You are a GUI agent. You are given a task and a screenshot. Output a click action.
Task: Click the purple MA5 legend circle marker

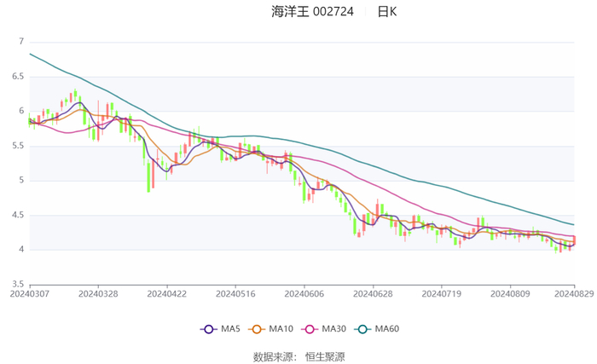[x=207, y=329]
